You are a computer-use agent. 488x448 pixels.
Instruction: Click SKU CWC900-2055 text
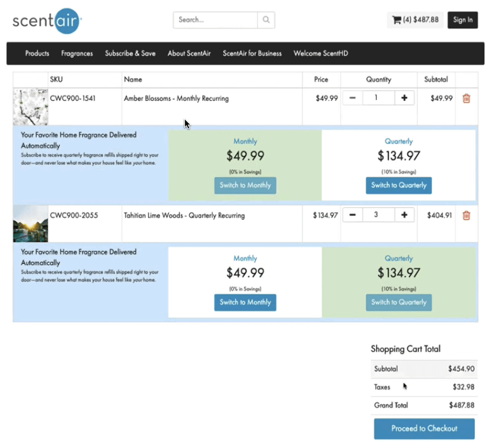pos(74,215)
